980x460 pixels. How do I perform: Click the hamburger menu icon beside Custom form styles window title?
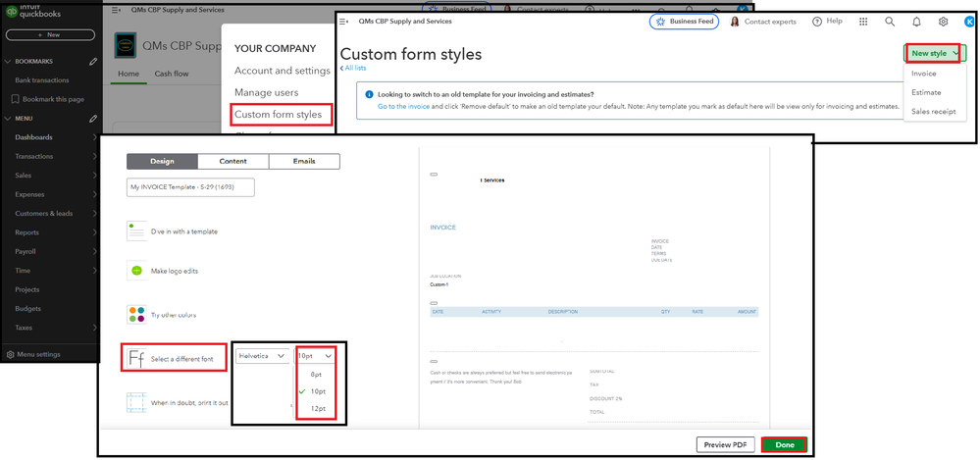point(342,22)
